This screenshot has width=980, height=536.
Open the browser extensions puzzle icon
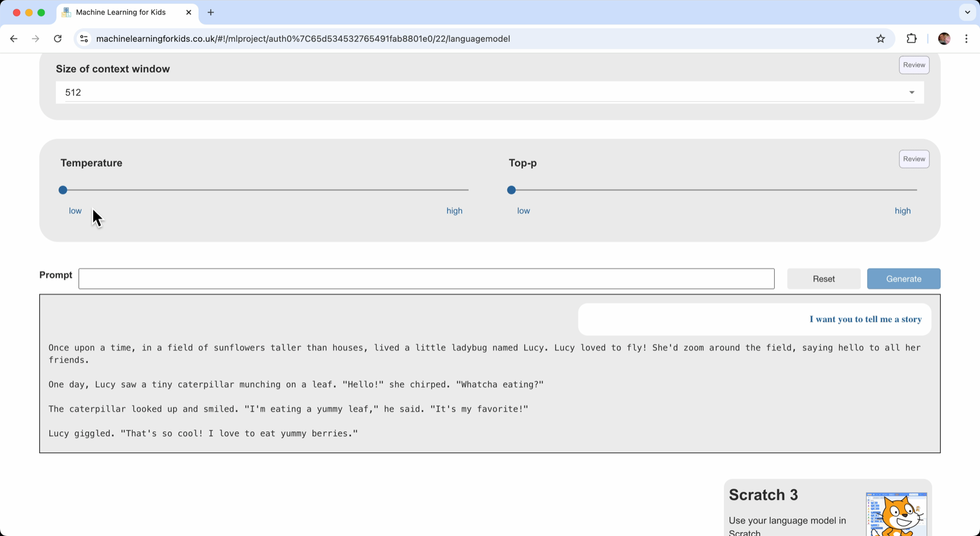click(911, 39)
